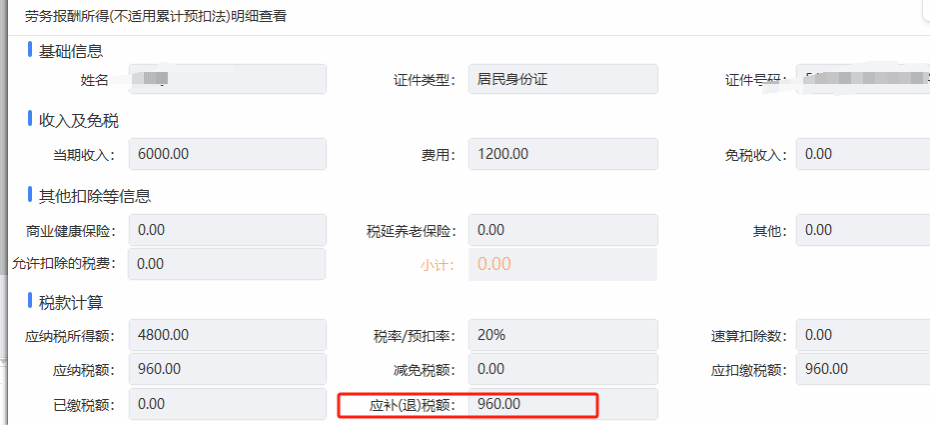
Task: Click the 应纳税额 field
Action: pyautogui.click(x=227, y=369)
